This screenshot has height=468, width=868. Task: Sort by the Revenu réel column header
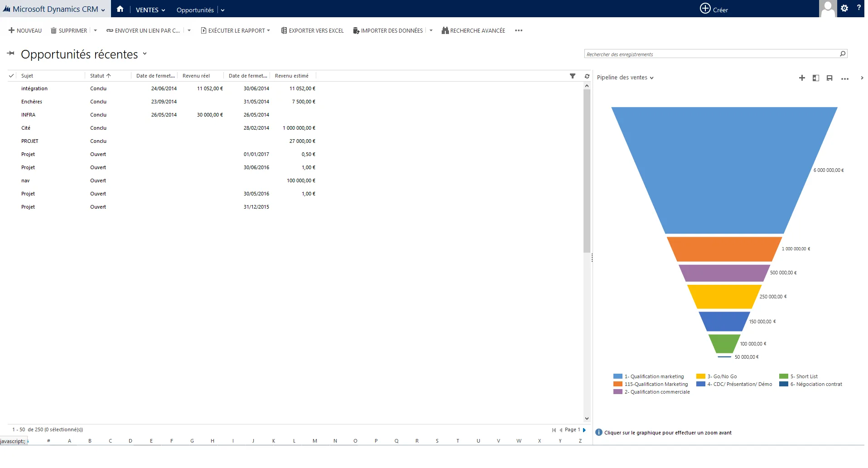(x=196, y=76)
